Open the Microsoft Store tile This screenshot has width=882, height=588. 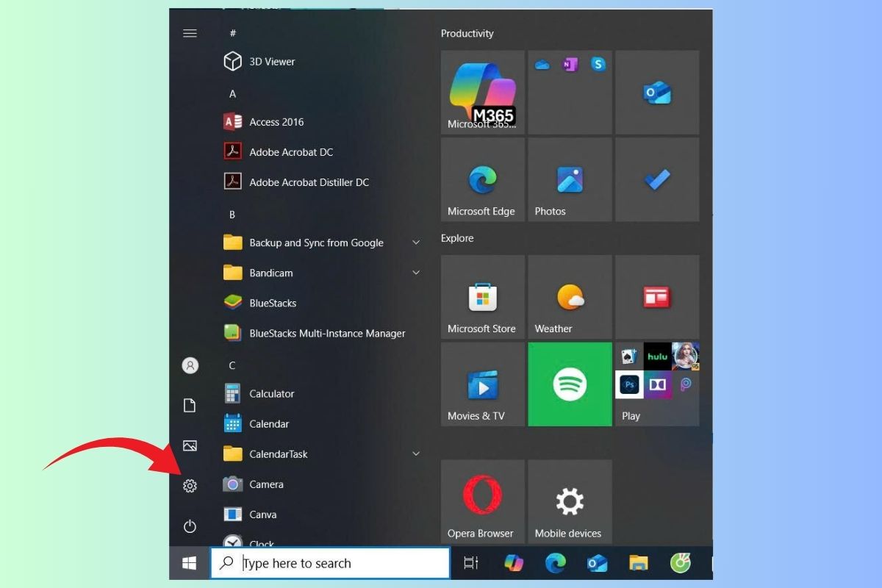(x=483, y=297)
